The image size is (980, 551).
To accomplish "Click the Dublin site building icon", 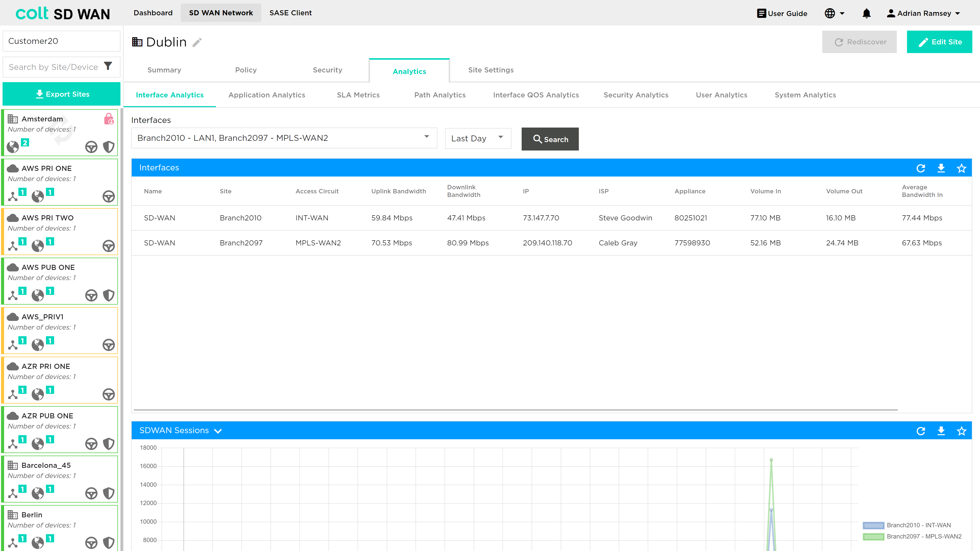I will point(137,42).
